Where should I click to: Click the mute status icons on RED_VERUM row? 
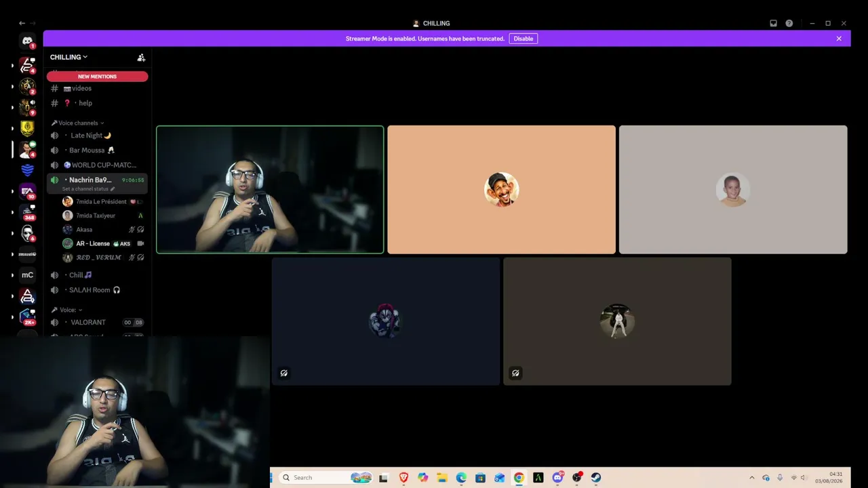coord(136,258)
